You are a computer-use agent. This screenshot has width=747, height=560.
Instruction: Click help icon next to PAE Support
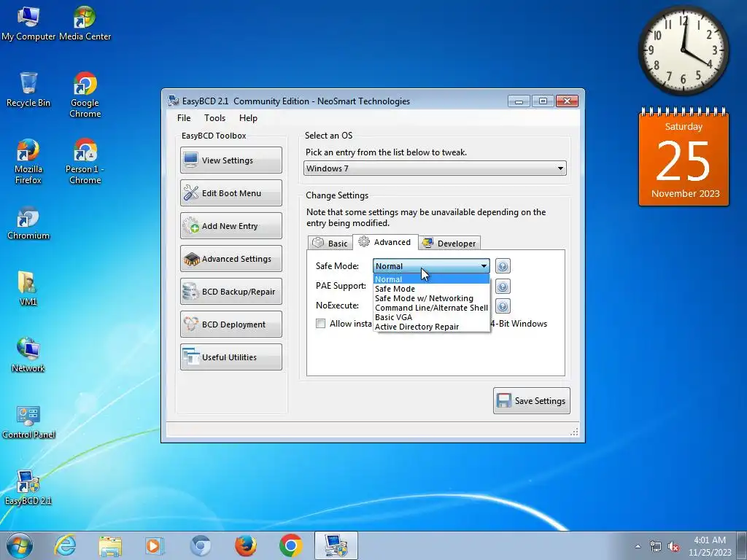[x=503, y=286]
